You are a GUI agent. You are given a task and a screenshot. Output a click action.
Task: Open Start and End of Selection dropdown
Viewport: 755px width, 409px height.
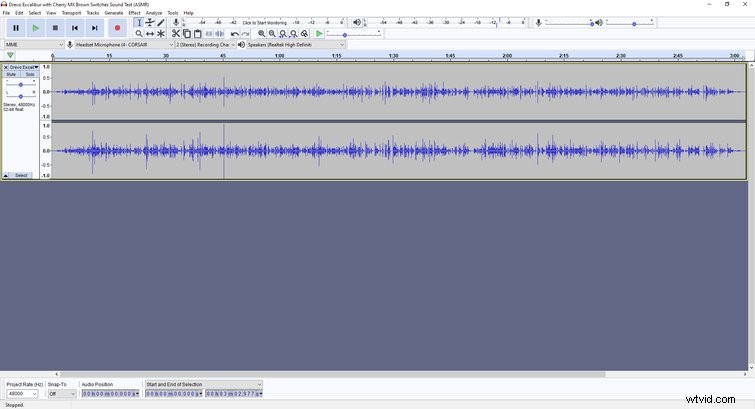point(204,384)
